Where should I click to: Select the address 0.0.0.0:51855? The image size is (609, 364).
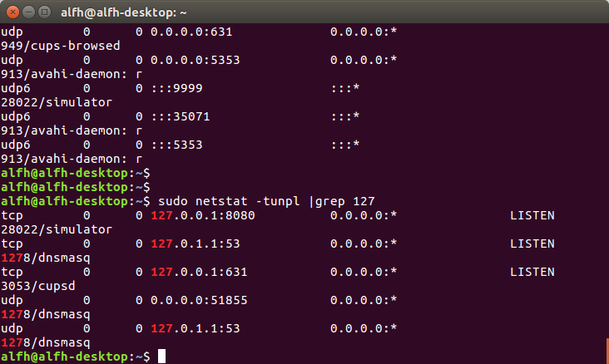point(199,300)
